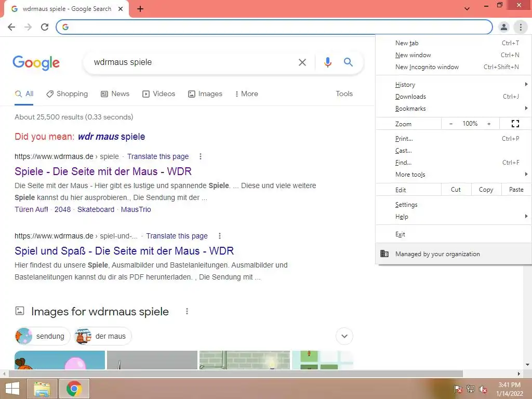Click the Chrome icon in the taskbar
This screenshot has height=399, width=532.
coord(74,389)
